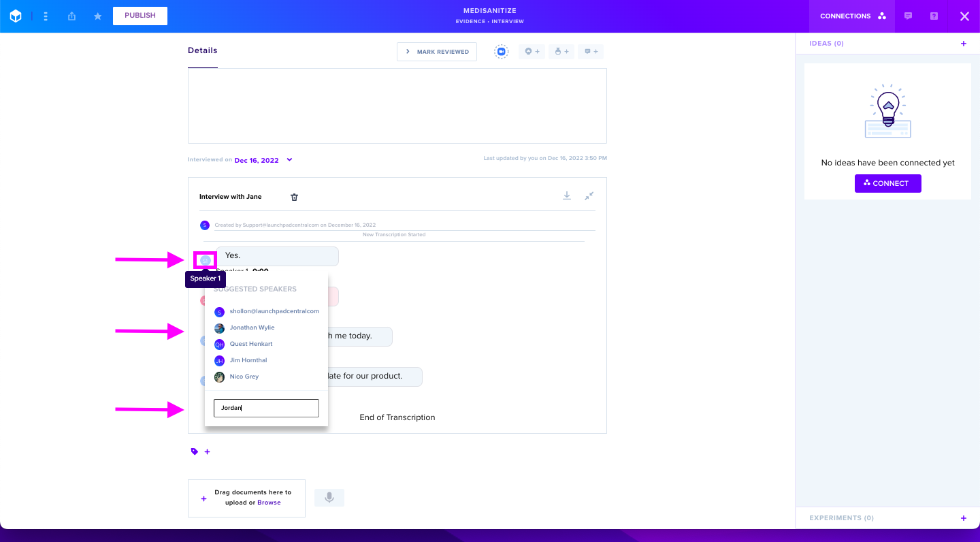The height and width of the screenshot is (542, 980).
Task: Click the MEDISANITIZE project title
Action: (490, 10)
